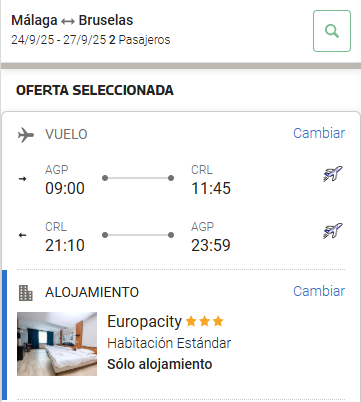Click the airline logo on the outbound flight
This screenshot has height=402, width=361.
[x=333, y=174]
